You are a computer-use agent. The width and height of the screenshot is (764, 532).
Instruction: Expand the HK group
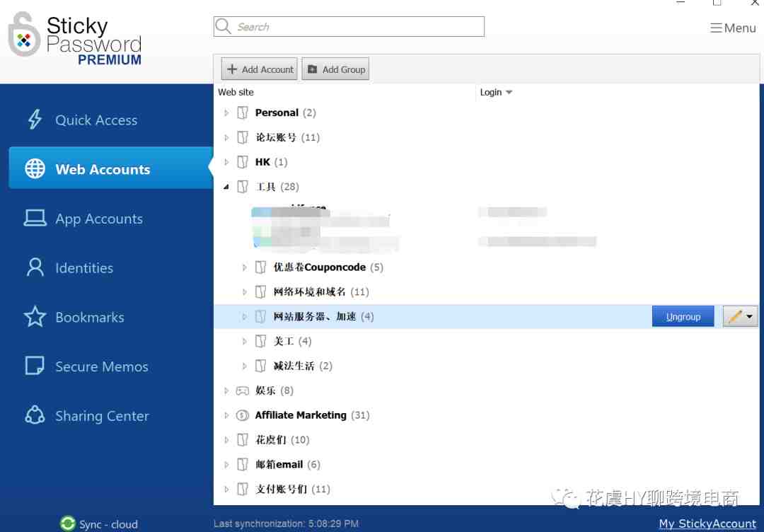click(x=226, y=162)
